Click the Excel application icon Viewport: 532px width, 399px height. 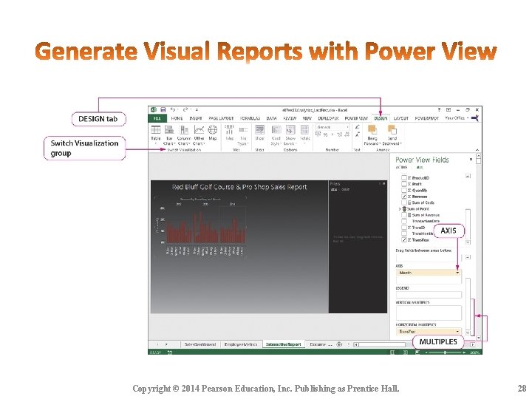154,110
